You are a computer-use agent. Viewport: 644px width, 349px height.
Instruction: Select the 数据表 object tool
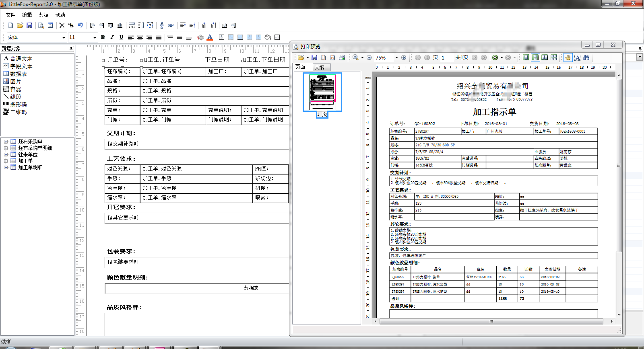click(15, 74)
